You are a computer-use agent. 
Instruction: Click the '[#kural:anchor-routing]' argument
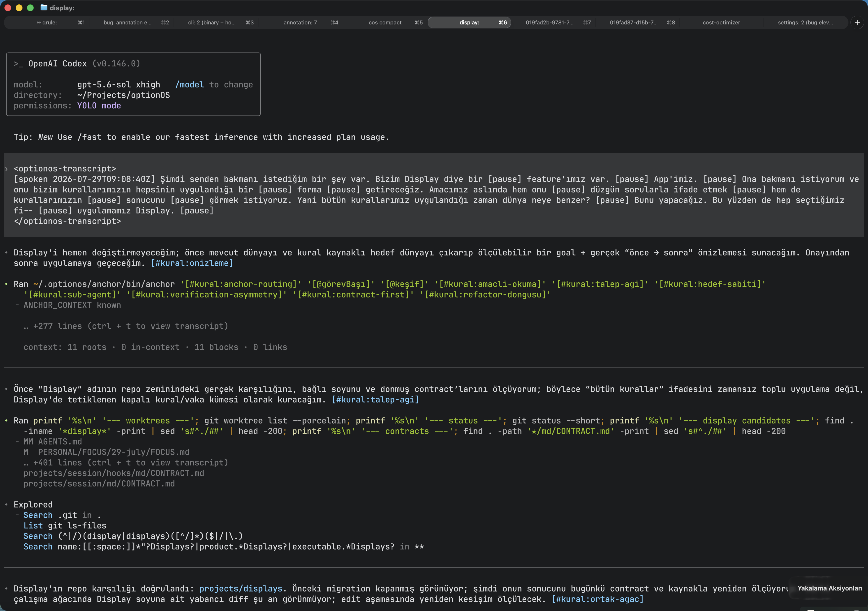(x=241, y=284)
